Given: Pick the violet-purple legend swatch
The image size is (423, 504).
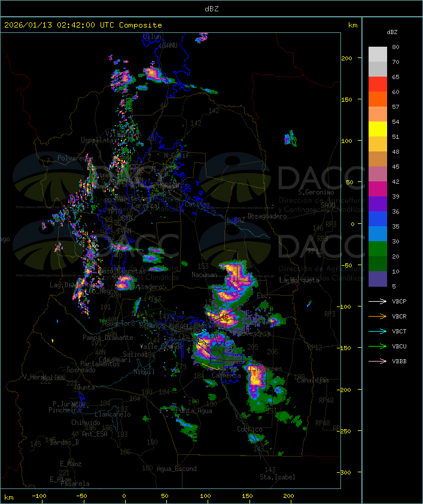Looking at the screenshot, I should pos(378,204).
